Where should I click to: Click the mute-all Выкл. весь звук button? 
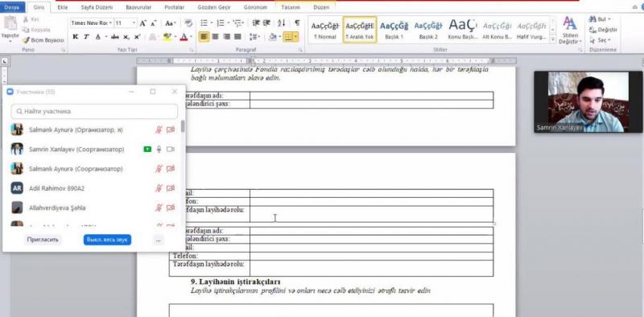click(107, 240)
